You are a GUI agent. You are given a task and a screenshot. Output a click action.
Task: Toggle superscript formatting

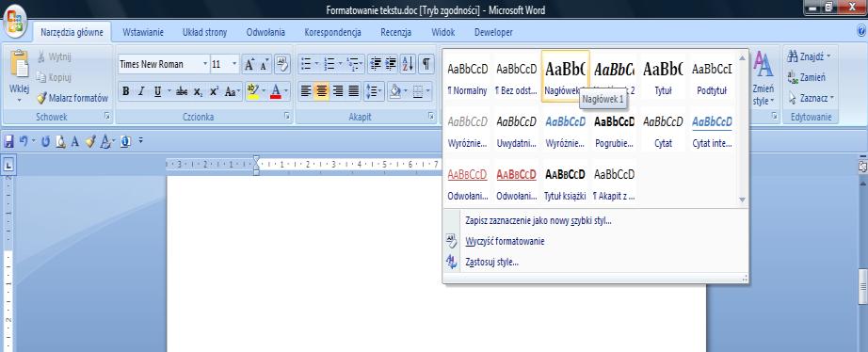pyautogui.click(x=214, y=92)
